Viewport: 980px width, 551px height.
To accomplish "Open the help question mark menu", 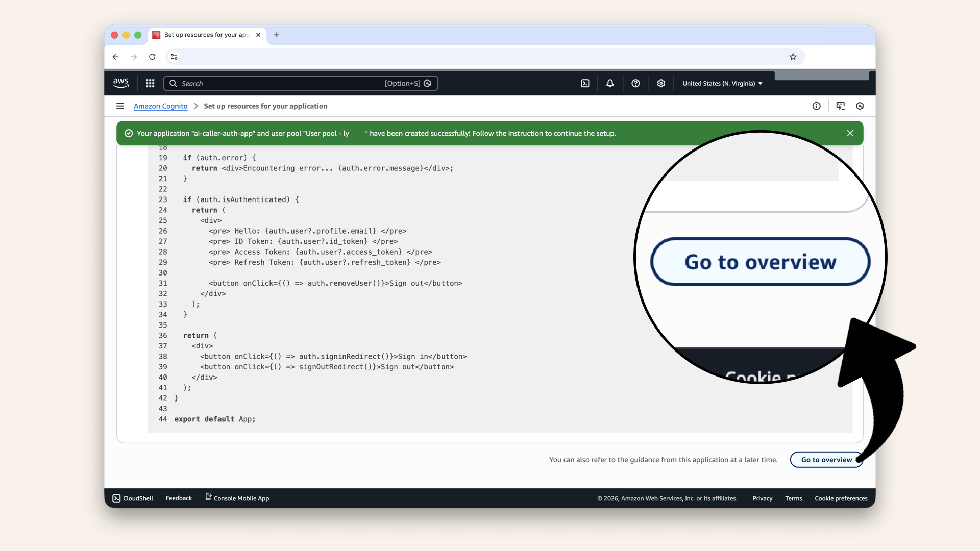I will point(635,83).
